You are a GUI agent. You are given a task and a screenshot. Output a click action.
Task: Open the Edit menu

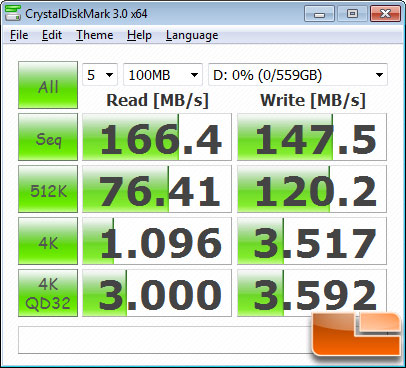pyautogui.click(x=52, y=35)
